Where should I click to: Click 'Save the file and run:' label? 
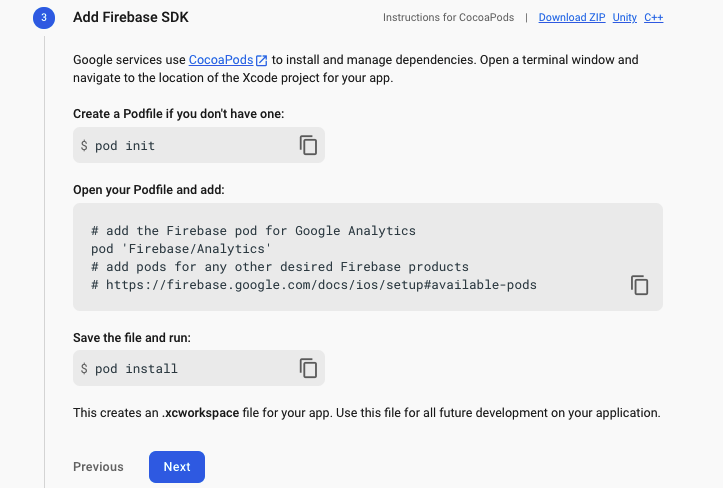[132, 338]
